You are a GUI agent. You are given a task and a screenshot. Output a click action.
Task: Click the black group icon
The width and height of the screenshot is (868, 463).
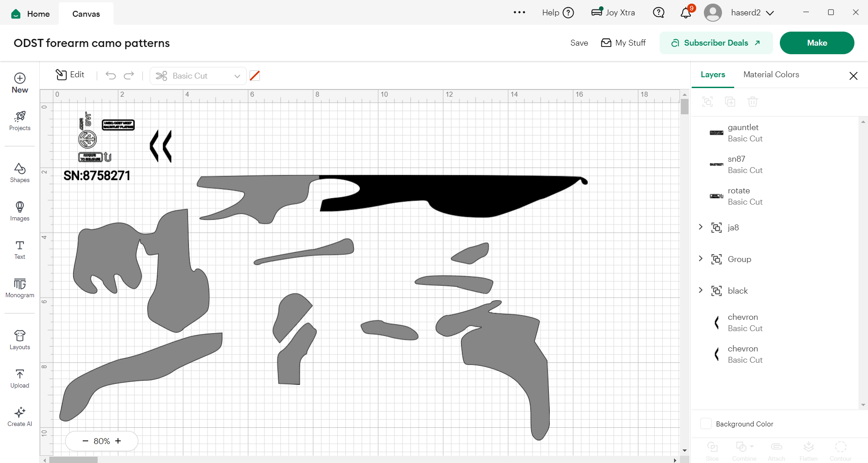717,291
